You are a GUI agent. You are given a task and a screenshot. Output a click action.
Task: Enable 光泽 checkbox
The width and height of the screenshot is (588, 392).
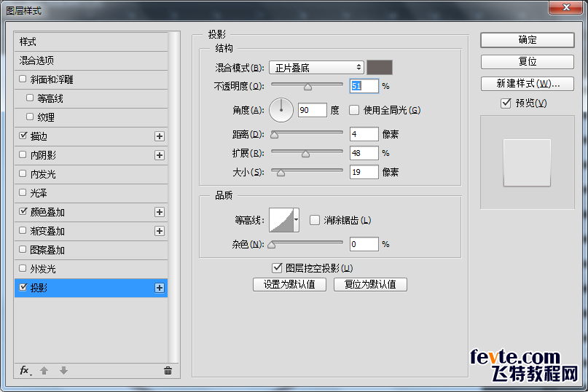[23, 192]
